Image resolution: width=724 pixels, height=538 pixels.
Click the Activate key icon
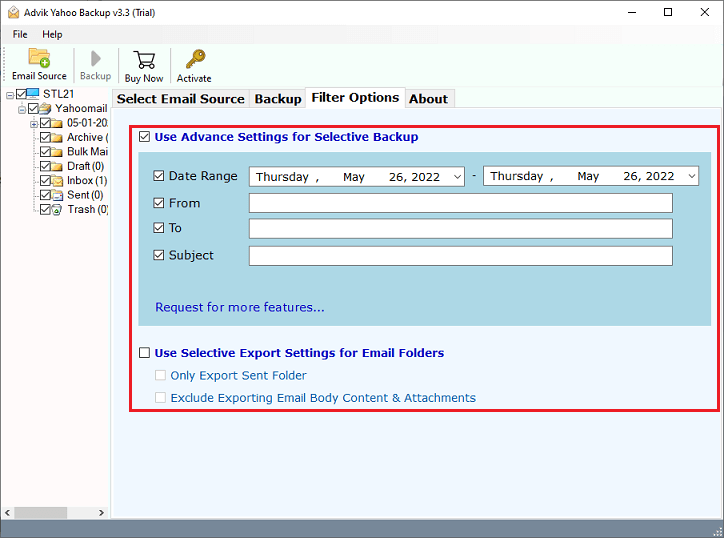pyautogui.click(x=194, y=58)
